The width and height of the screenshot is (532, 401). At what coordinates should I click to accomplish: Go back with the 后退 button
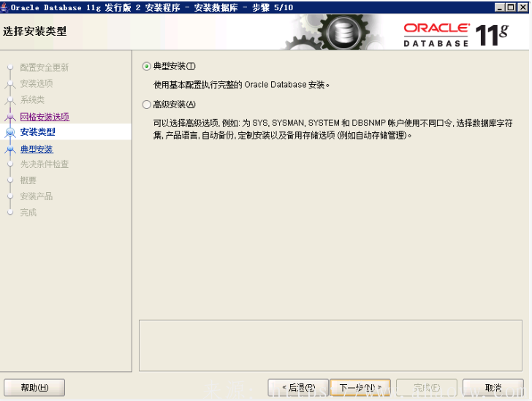[297, 387]
